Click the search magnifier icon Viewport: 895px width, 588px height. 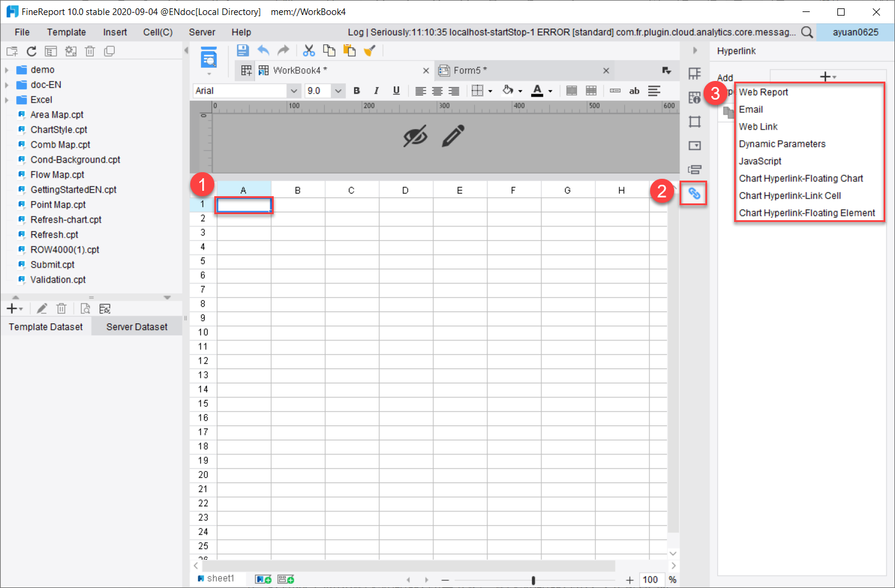pyautogui.click(x=807, y=32)
